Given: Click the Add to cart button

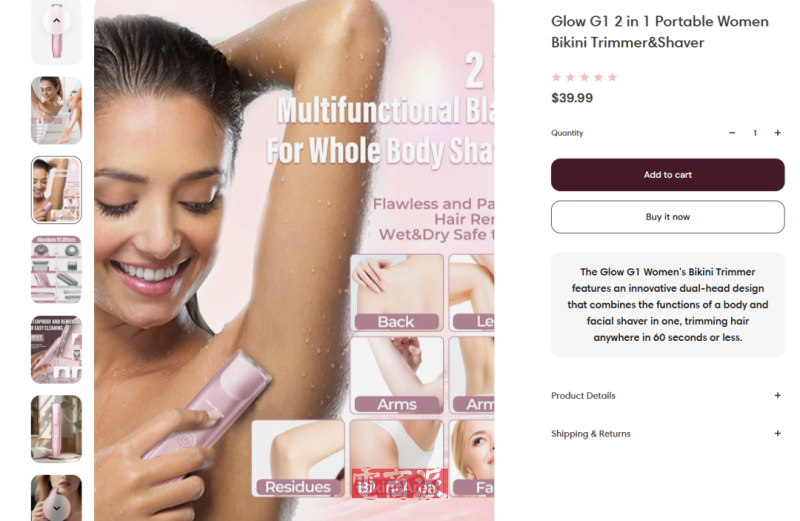Looking at the screenshot, I should 667,175.
